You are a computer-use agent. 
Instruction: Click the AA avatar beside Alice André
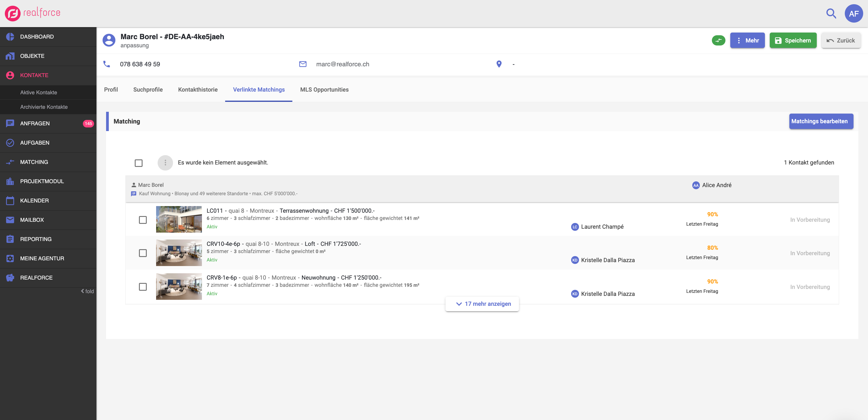pyautogui.click(x=696, y=185)
